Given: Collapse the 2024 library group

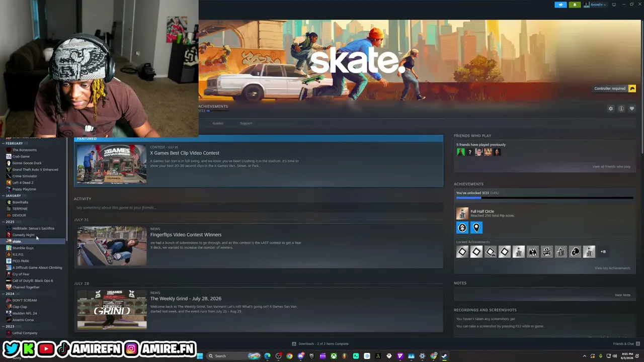Looking at the screenshot, I should 10,294.
